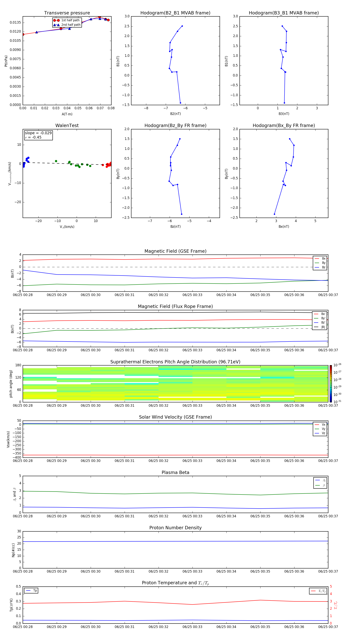Click the topmost point of B2_B1 hodogram
This screenshot has height=644, width=351.
[x=182, y=26]
